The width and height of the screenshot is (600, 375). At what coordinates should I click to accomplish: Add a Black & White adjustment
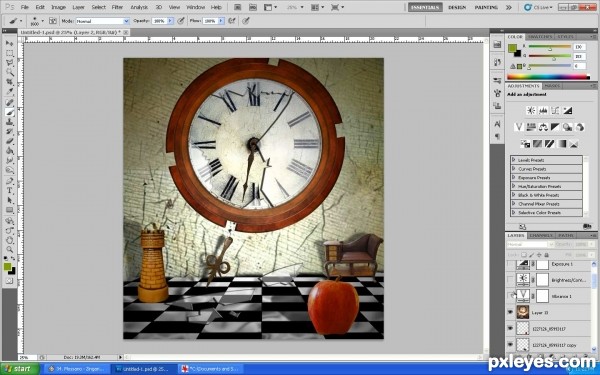[x=555, y=127]
